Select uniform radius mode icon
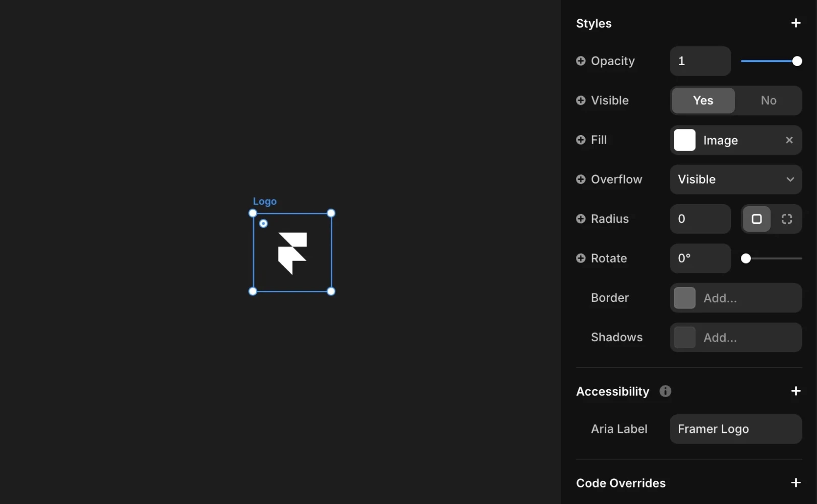The image size is (817, 504). pos(756,219)
